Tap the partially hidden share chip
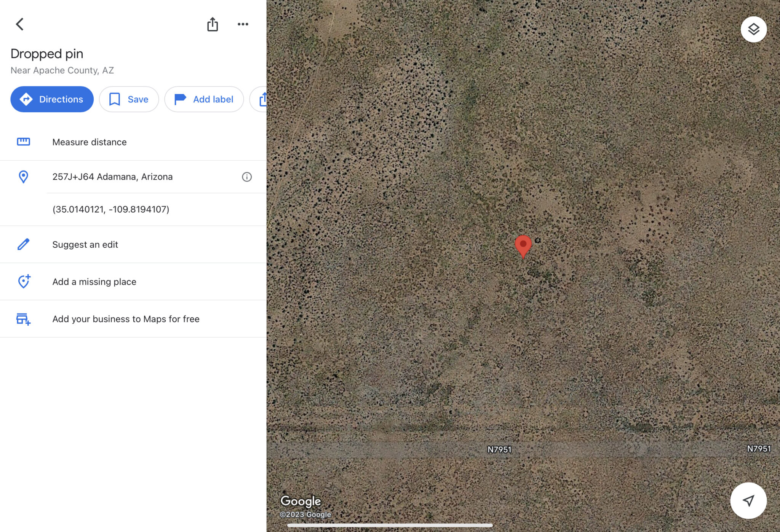This screenshot has height=532, width=780. pyautogui.click(x=259, y=99)
